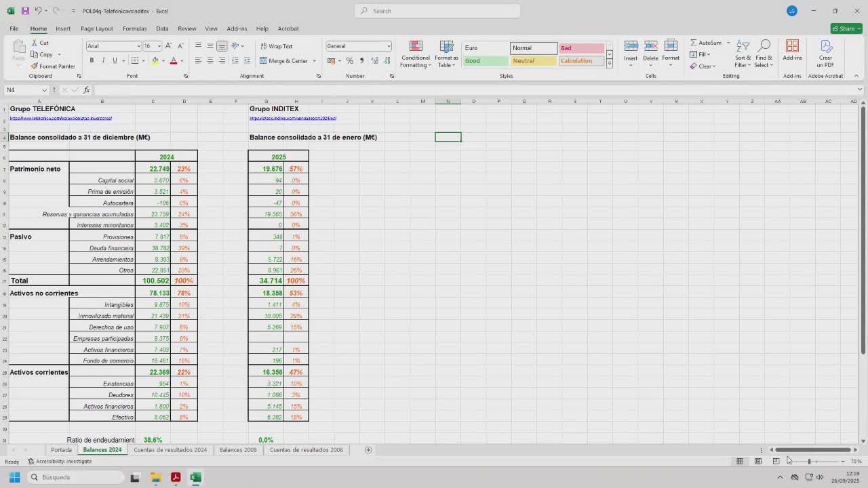Open Conditional Formatting menu

[x=416, y=53]
